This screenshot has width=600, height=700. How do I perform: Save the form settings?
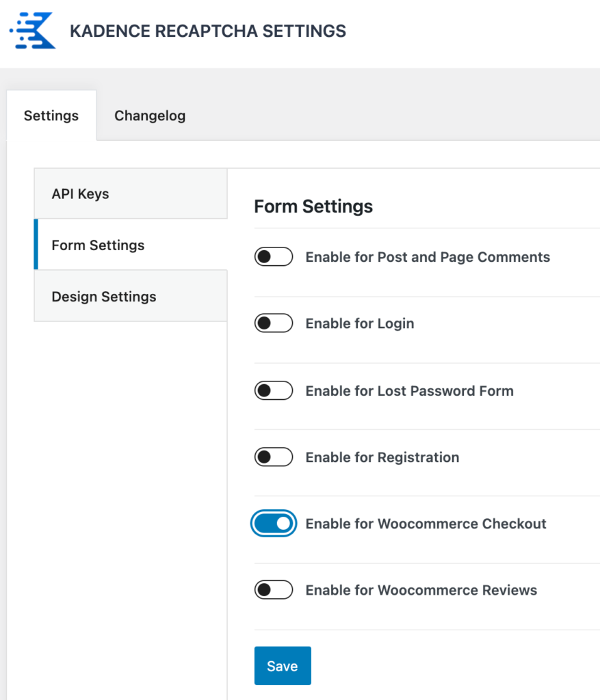pos(283,666)
